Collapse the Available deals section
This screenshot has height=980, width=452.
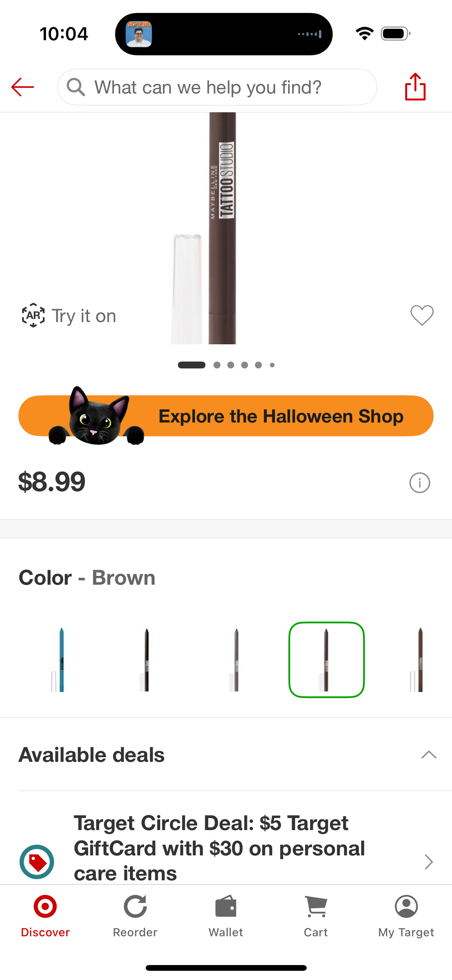point(429,755)
